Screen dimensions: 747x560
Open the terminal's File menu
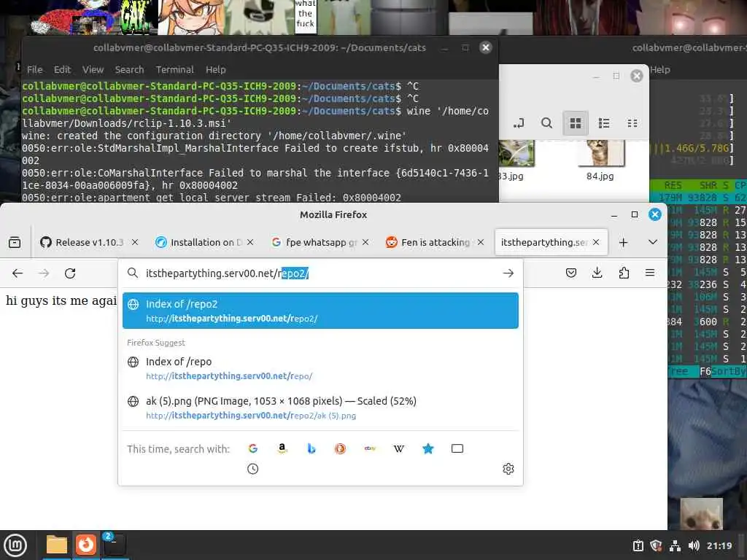coord(35,69)
